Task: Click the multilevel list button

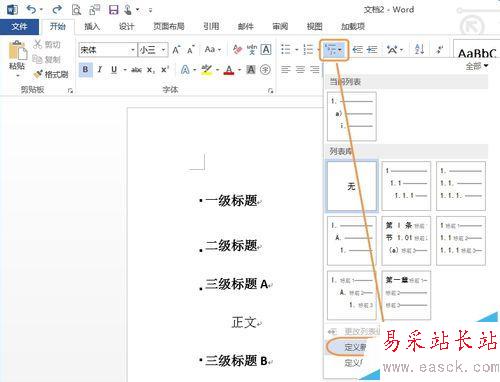Action: pos(334,50)
